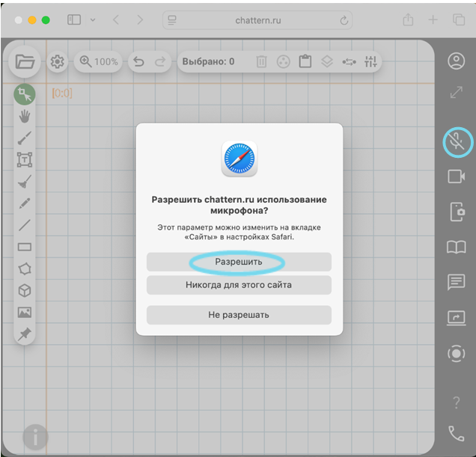Image resolution: width=476 pixels, height=457 pixels.
Task: Open the layers icon in selection toolbar
Action: (326, 61)
